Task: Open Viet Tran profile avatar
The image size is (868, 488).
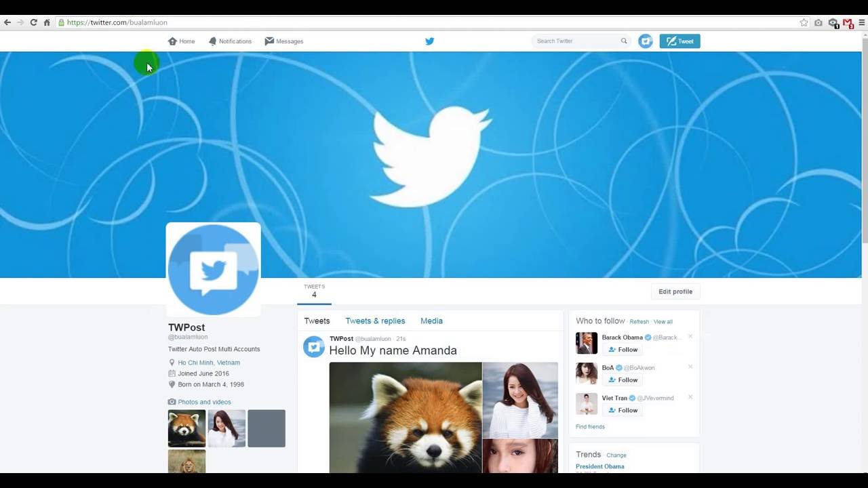Action: pyautogui.click(x=587, y=404)
